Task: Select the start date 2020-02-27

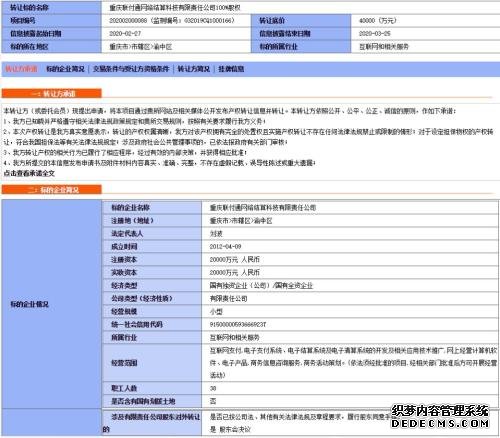Action: tap(125, 34)
